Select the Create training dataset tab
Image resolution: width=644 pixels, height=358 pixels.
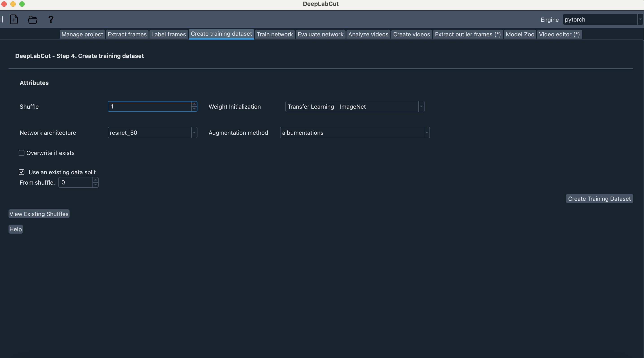pos(221,34)
